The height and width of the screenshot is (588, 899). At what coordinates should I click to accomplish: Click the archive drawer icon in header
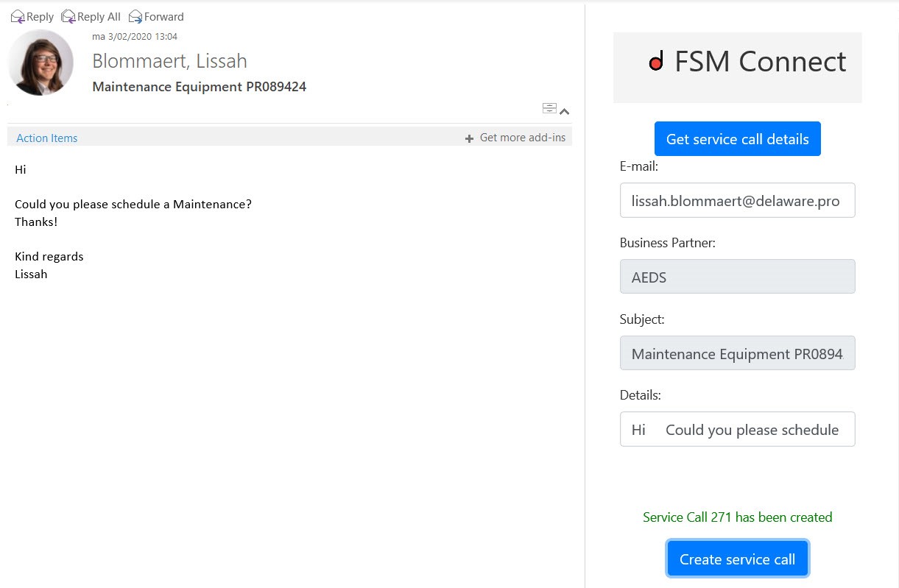coord(549,109)
